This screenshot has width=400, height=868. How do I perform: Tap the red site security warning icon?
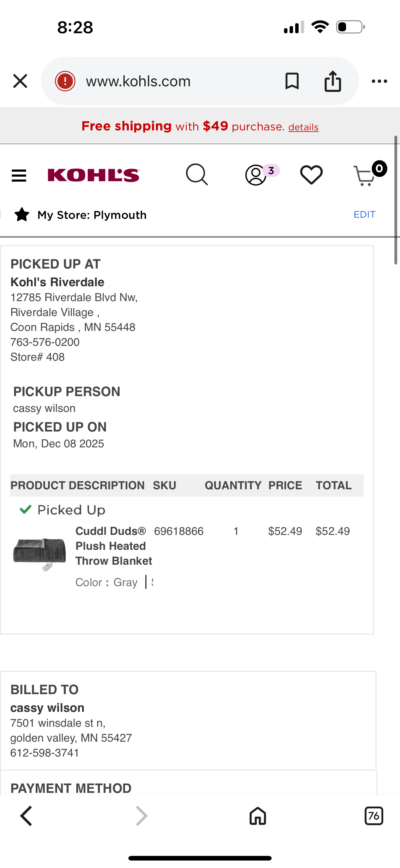(x=65, y=81)
